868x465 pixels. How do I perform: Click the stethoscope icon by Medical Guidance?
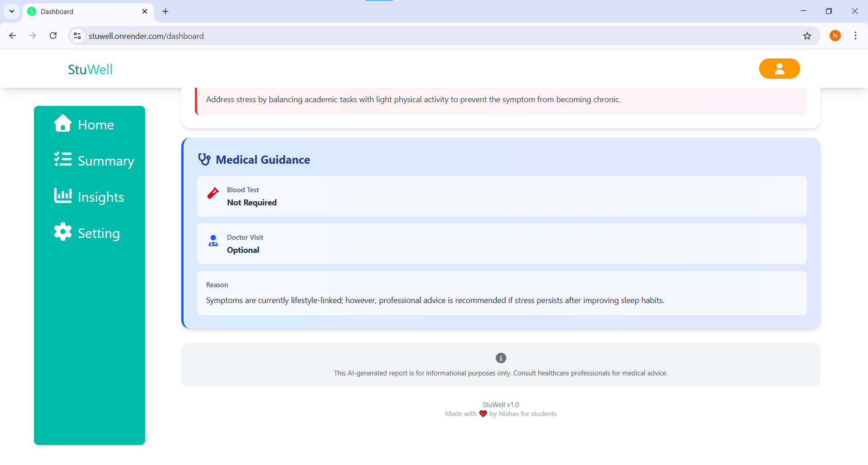204,159
